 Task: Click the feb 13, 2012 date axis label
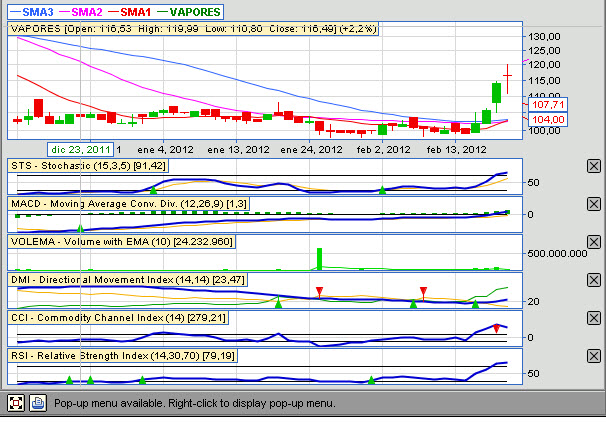457,148
